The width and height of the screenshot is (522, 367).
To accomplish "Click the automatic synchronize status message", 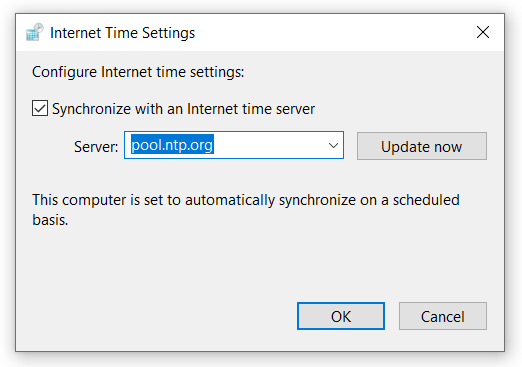I will (246, 210).
